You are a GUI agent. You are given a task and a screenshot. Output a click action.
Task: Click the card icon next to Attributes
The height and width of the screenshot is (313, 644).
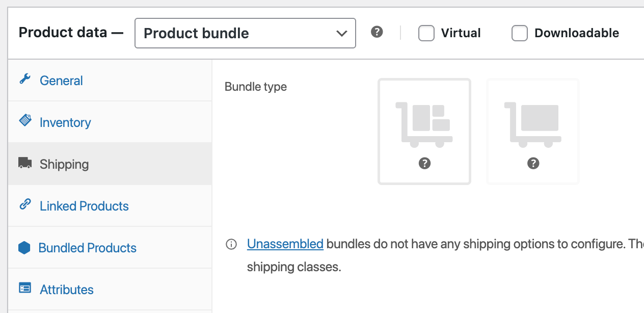(24, 289)
